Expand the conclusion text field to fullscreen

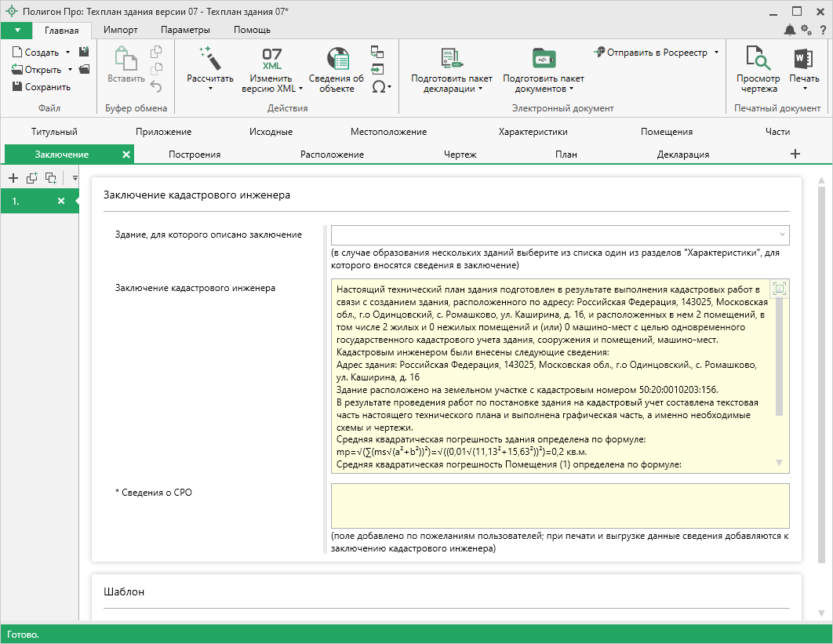click(x=779, y=289)
